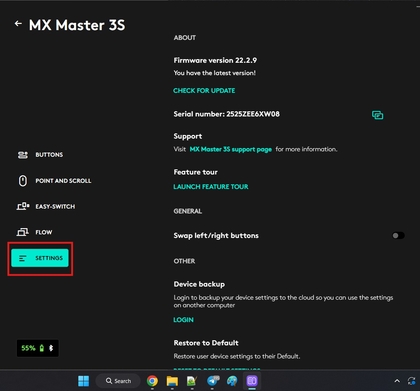Click the Easy-Switch devices icon
This screenshot has height=391, width=420.
click(x=23, y=206)
